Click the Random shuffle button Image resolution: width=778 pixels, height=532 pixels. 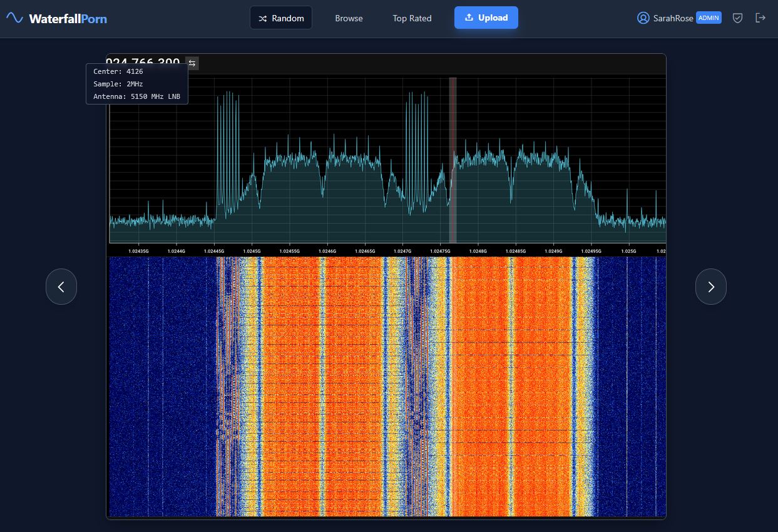281,18
